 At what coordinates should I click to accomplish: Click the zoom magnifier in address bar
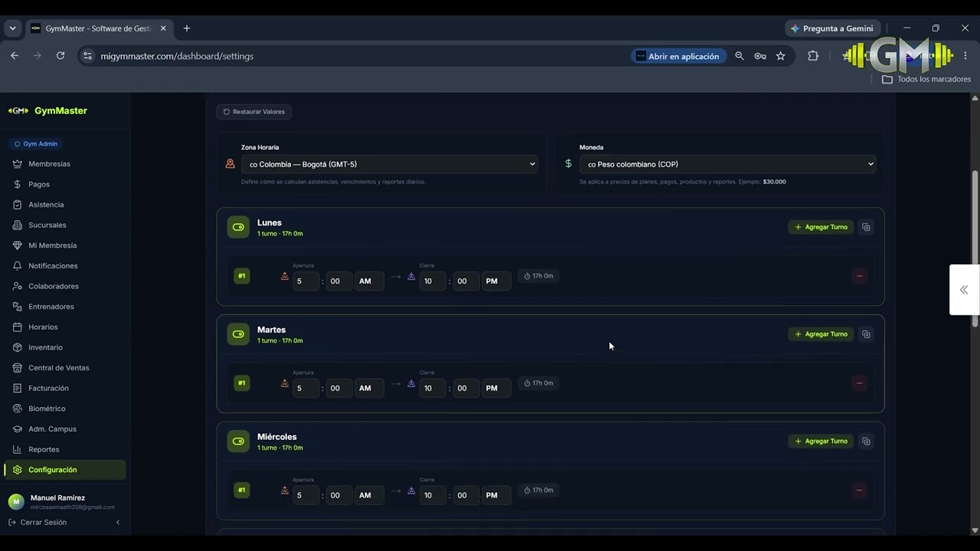(x=740, y=56)
